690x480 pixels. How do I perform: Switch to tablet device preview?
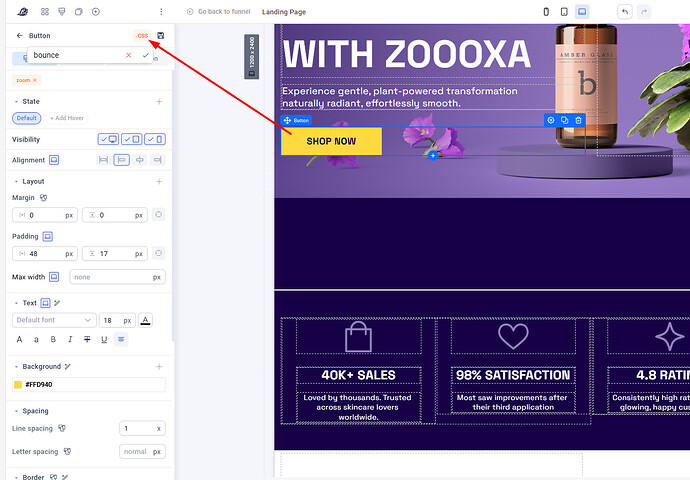click(x=563, y=12)
